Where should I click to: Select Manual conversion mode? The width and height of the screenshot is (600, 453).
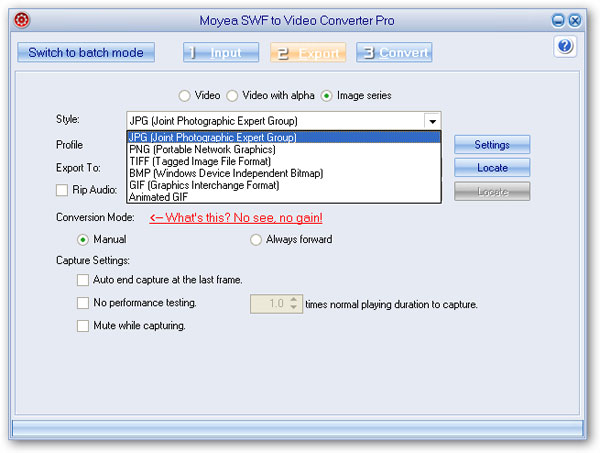tap(83, 240)
